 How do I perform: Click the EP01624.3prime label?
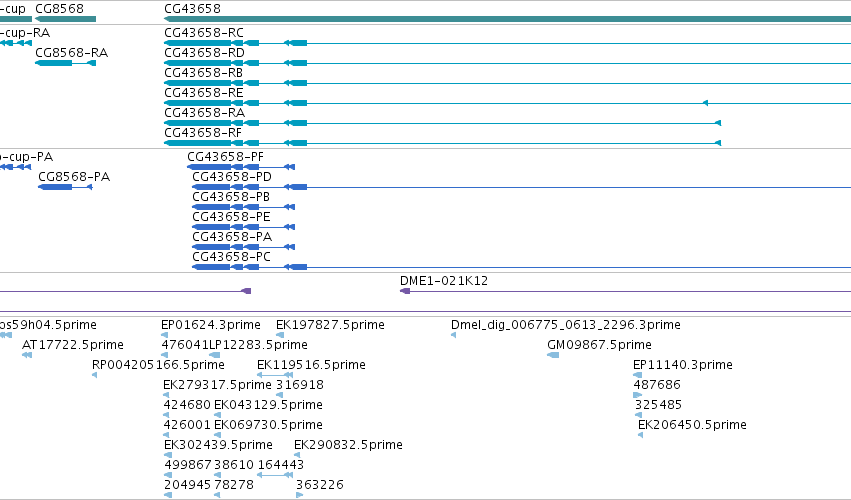click(211, 325)
